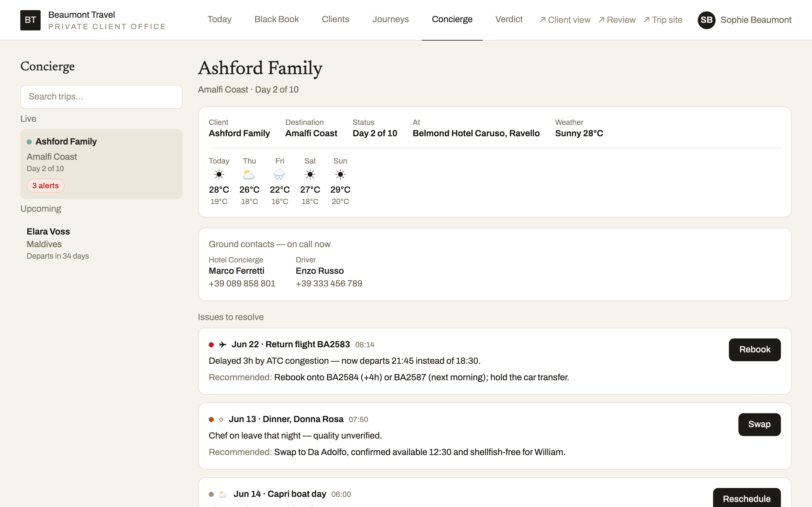Click Friday's rain cloud weather icon

(x=279, y=174)
